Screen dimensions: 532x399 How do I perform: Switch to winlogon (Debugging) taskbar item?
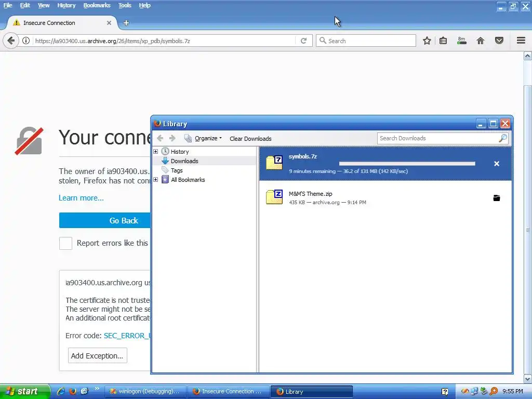point(145,392)
